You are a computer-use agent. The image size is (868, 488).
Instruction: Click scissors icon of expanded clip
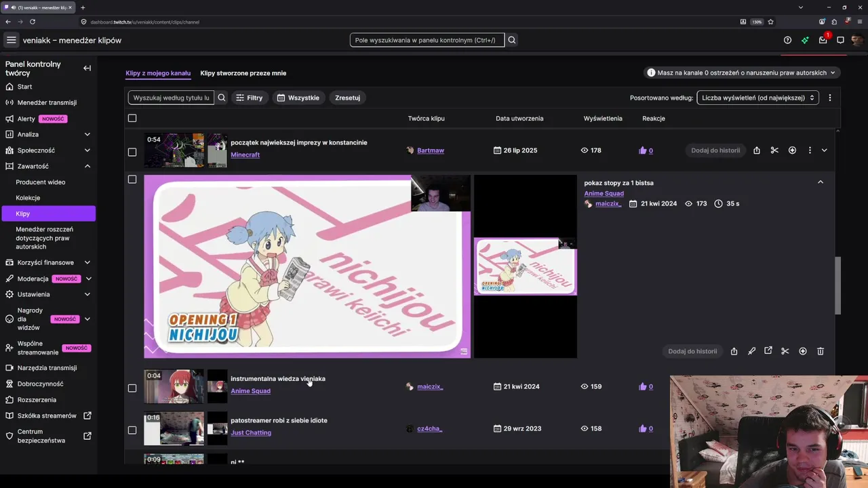[785, 351]
